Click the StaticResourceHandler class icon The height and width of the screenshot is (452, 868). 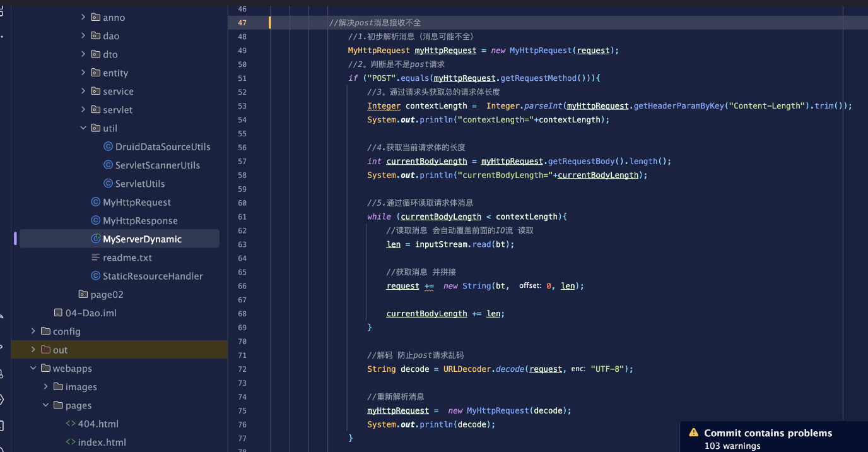pyautogui.click(x=96, y=276)
